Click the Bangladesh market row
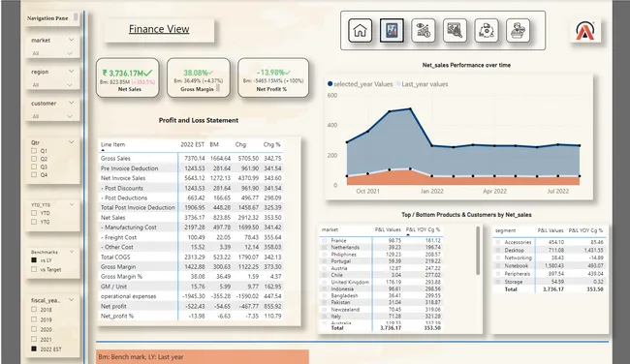 coord(381,295)
